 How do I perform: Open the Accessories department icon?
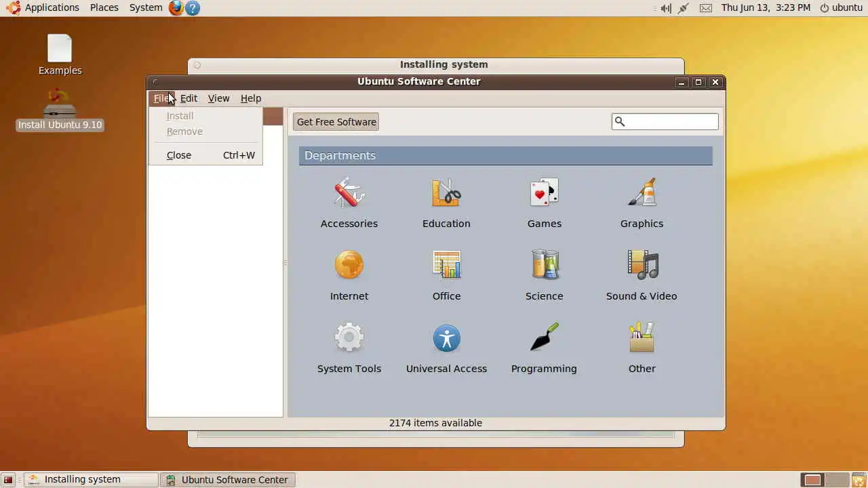[x=349, y=193]
